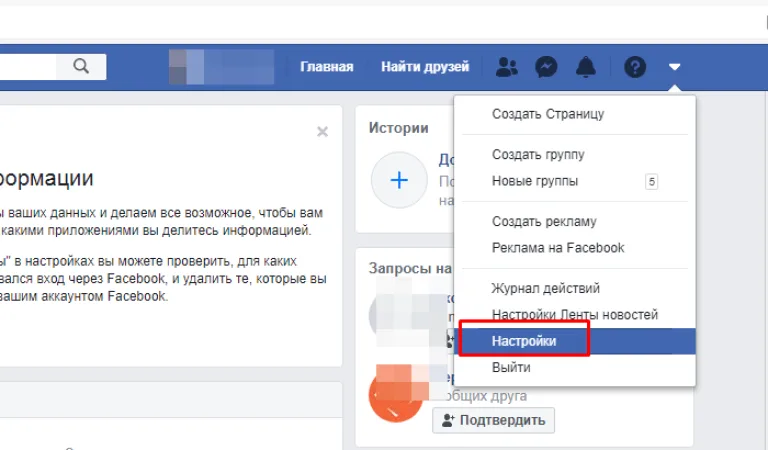Open the quick help question icon

635,67
